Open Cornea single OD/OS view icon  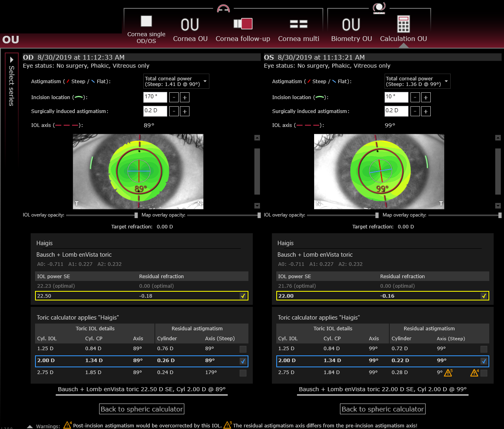146,21
